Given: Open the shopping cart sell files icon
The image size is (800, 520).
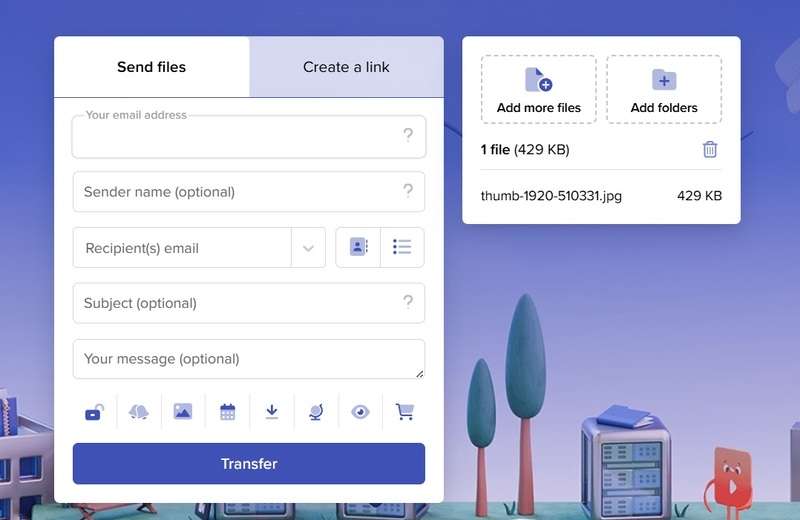Looking at the screenshot, I should 404,411.
